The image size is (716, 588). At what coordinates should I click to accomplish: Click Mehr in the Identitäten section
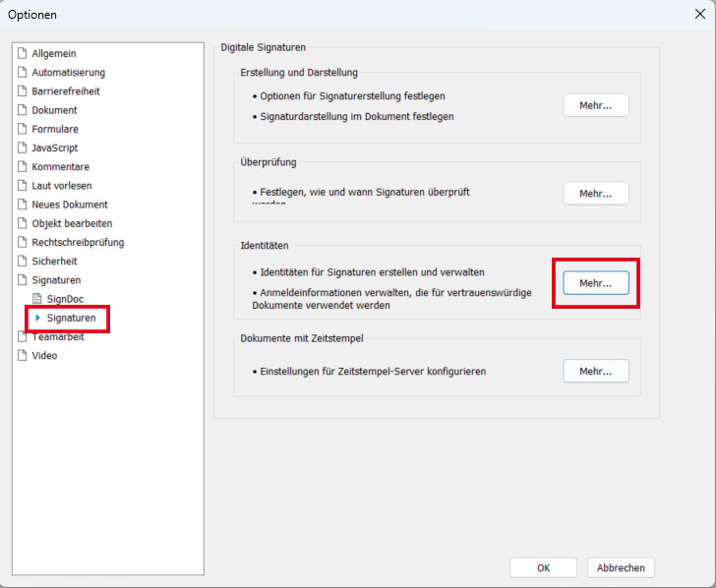595,282
